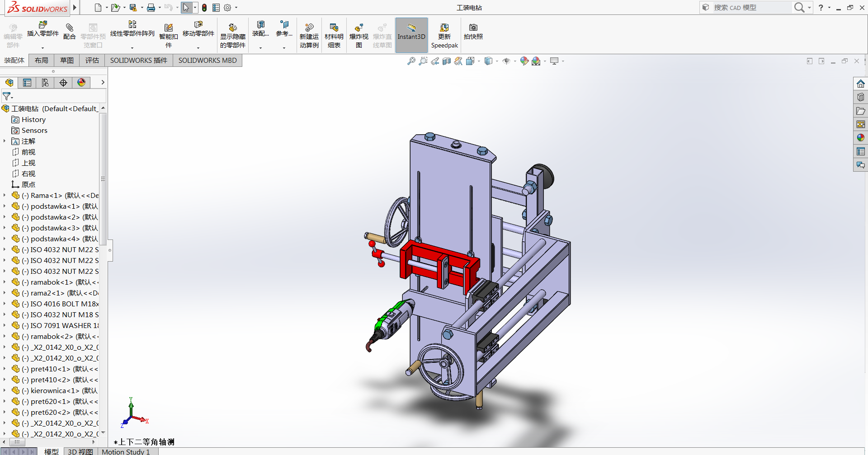
Task: Switch to the 评估 (Evaluate) tab
Action: [x=92, y=61]
